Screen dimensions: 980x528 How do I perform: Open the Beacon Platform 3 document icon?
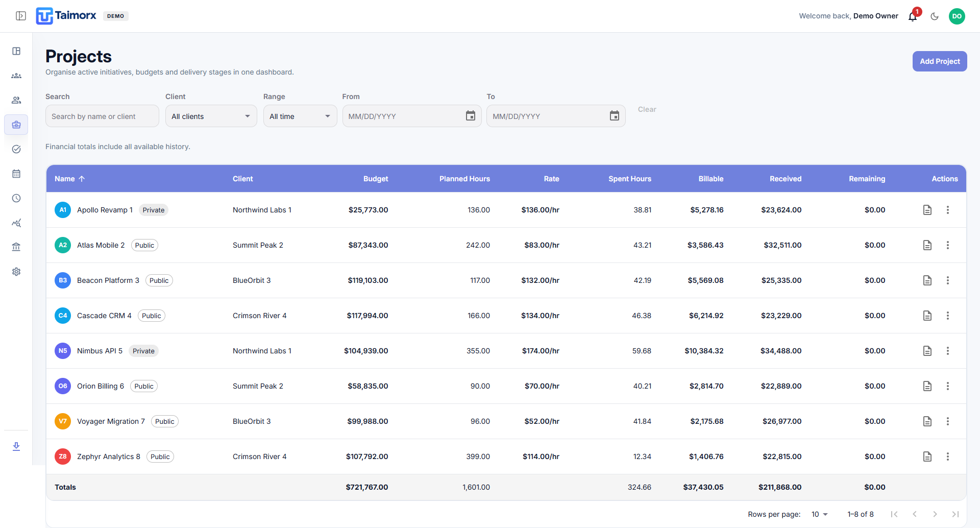[927, 280]
